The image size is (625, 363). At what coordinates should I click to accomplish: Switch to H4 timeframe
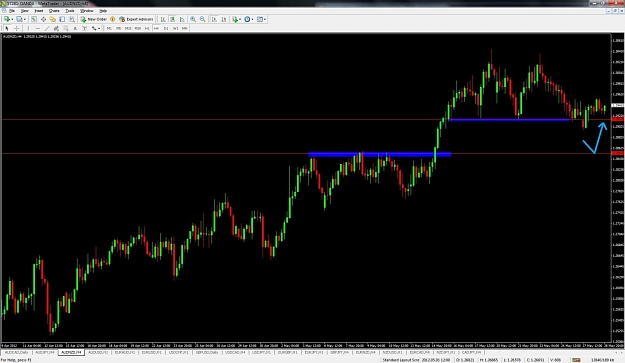[x=156, y=28]
